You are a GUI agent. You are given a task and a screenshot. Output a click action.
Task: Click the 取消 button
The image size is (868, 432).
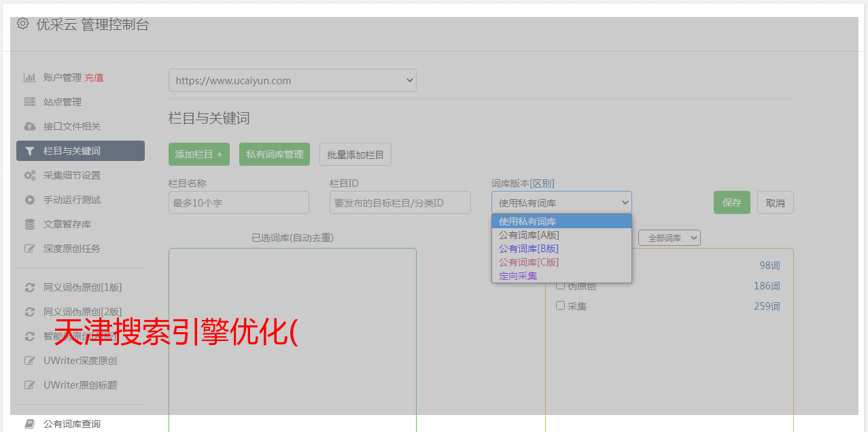point(776,202)
